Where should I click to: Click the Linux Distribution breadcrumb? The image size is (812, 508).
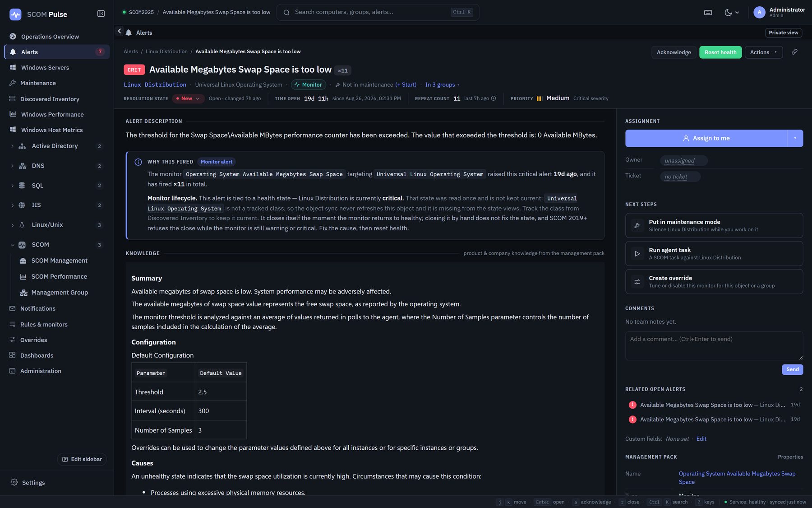pos(166,51)
